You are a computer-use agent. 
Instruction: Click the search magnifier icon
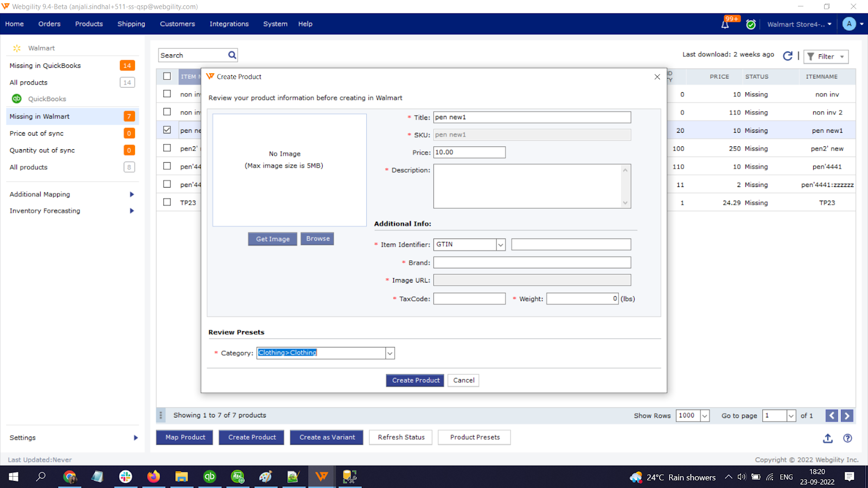coord(232,55)
